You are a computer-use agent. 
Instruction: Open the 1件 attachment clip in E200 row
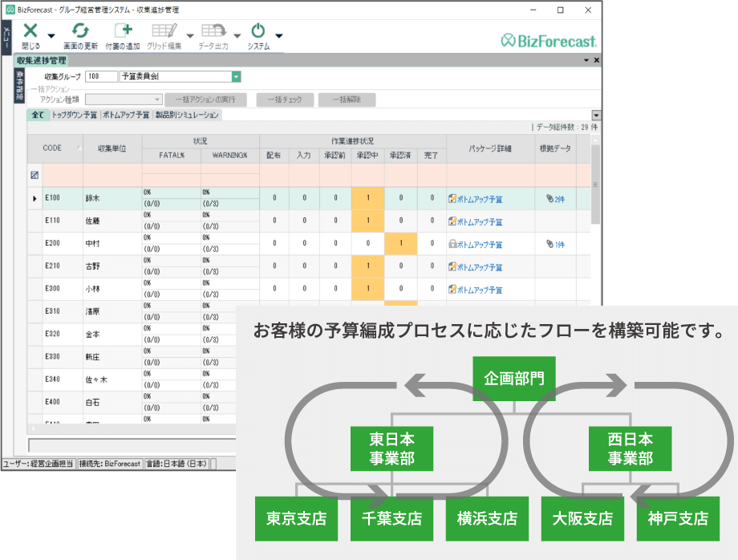coord(555,244)
